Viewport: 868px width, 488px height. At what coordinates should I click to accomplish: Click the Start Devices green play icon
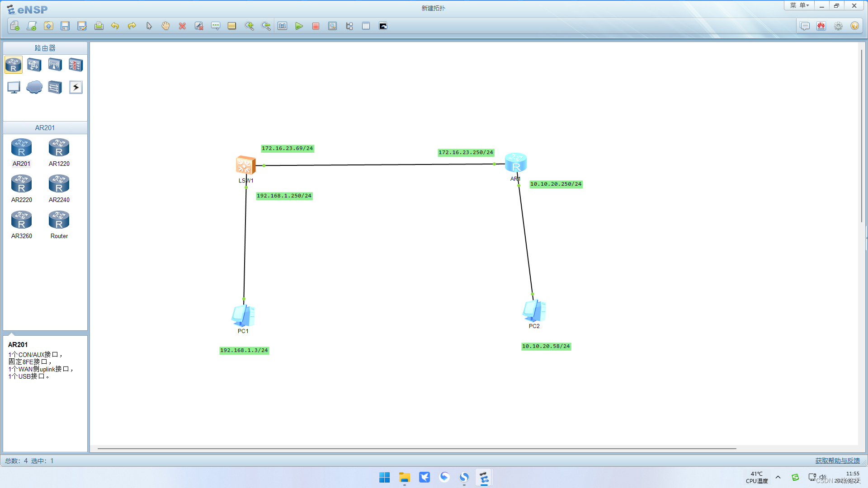click(299, 26)
